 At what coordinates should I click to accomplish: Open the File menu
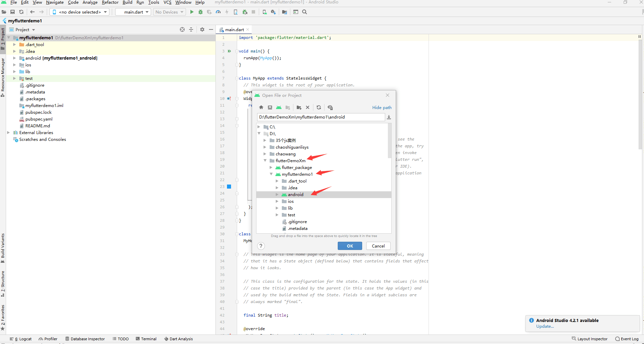pyautogui.click(x=14, y=2)
